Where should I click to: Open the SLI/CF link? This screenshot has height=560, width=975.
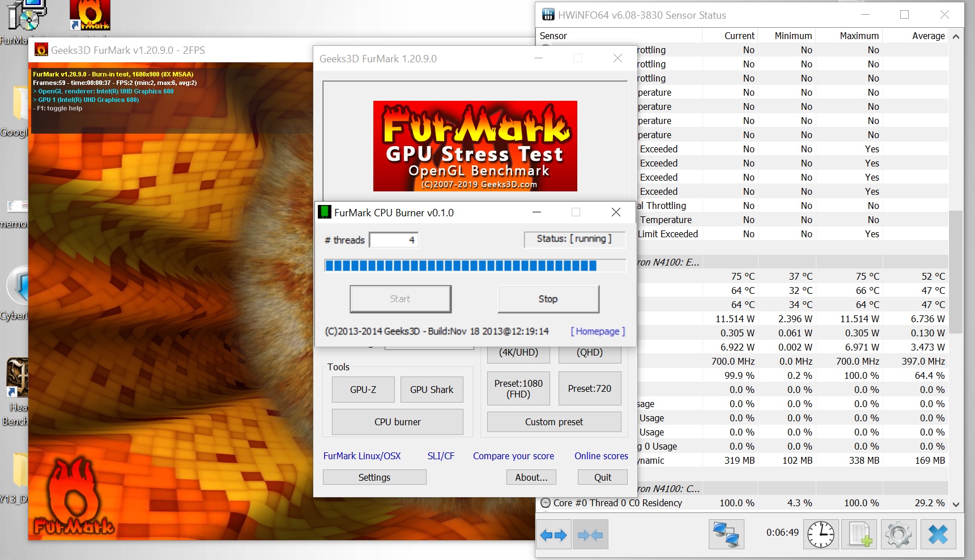pyautogui.click(x=441, y=456)
